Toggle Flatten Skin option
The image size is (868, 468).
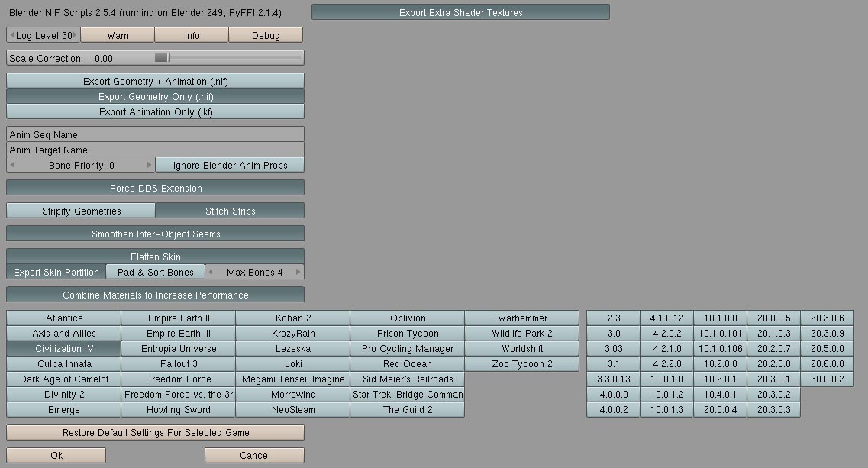[155, 257]
